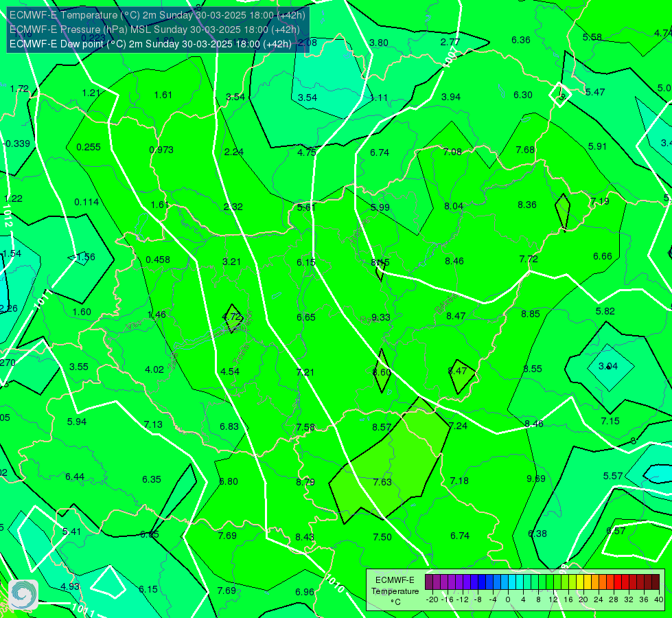Click the 7.50 temperature value
Image resolution: width=672 pixels, height=618 pixels.
pos(382,538)
